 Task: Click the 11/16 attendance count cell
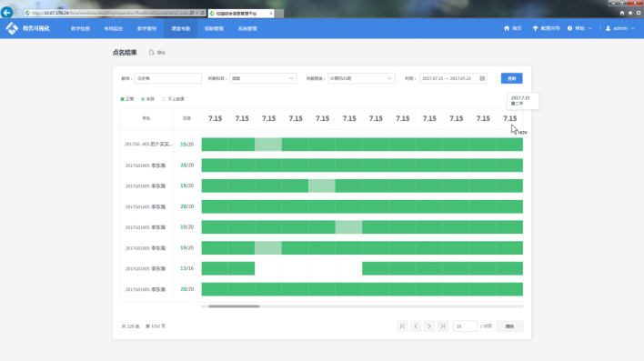point(186,268)
